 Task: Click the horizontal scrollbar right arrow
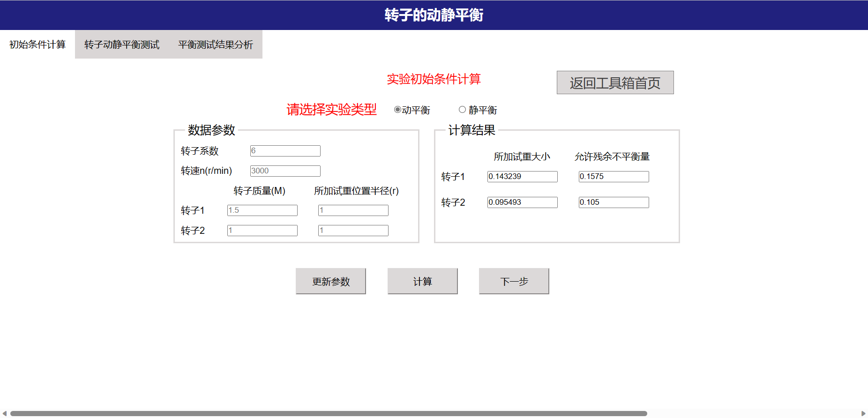(863, 413)
